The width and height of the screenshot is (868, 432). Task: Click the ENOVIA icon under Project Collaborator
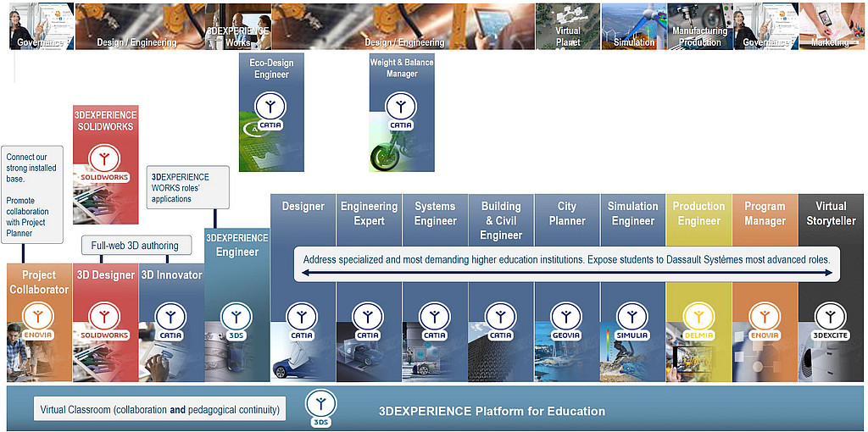tap(39, 318)
